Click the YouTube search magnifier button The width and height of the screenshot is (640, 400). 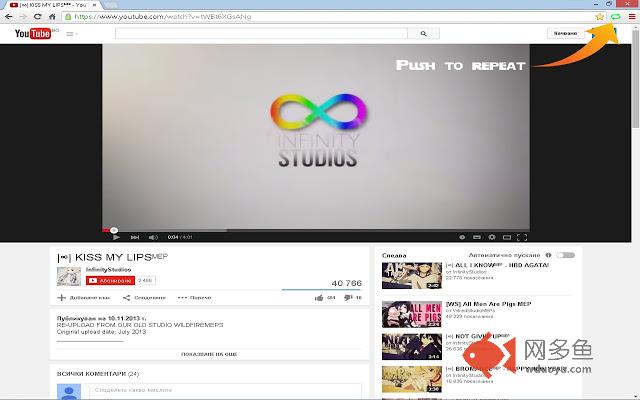[423, 33]
